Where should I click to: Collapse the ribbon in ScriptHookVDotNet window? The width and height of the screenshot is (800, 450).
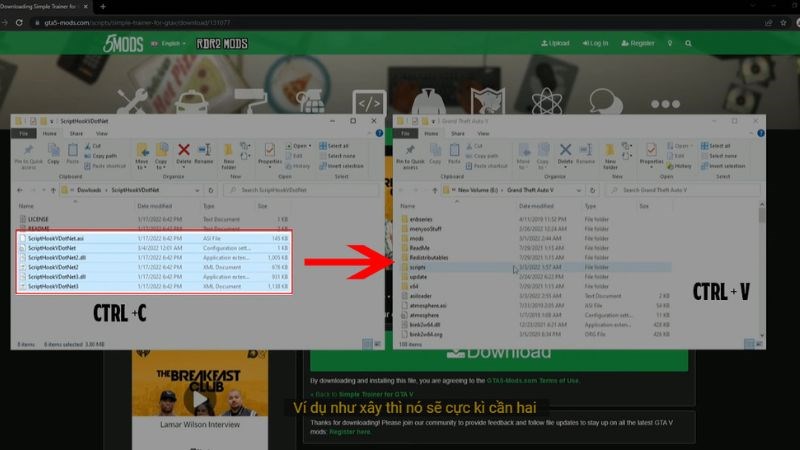click(370, 133)
